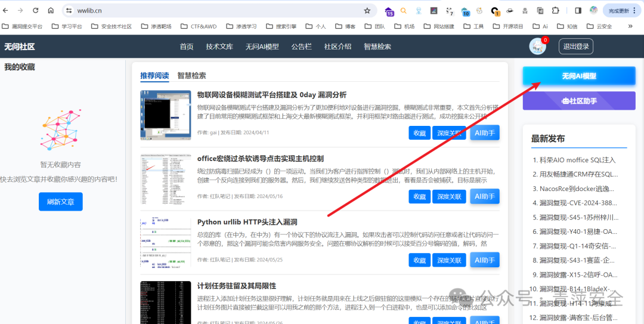Switch to the 智慧检索 tab
The height and width of the screenshot is (324, 644).
tap(192, 76)
